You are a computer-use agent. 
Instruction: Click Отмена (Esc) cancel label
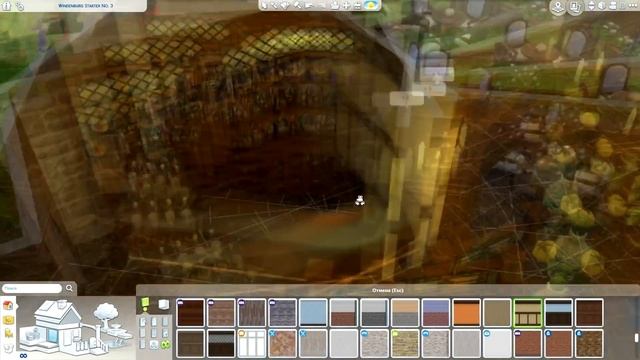click(387, 290)
